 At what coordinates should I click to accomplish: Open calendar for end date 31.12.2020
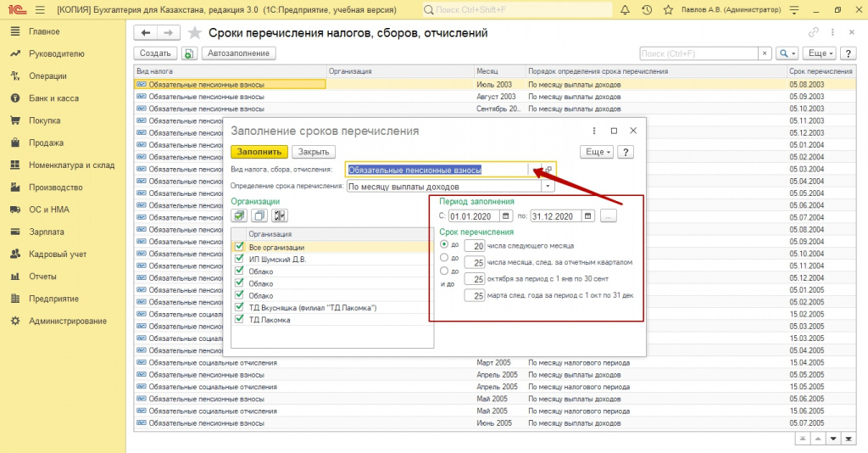[588, 216]
